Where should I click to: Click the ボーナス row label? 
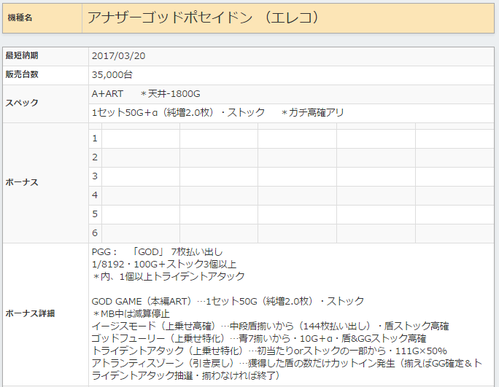pyautogui.click(x=22, y=182)
